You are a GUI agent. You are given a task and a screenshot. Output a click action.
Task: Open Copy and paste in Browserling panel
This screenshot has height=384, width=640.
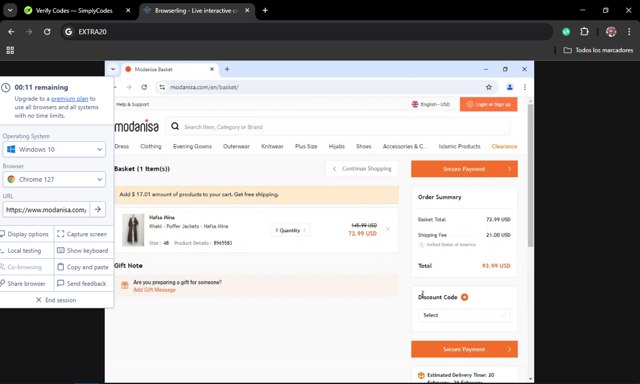click(82, 267)
